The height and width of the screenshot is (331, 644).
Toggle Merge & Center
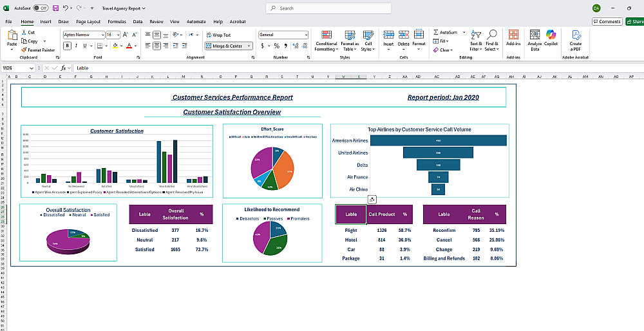coord(224,46)
